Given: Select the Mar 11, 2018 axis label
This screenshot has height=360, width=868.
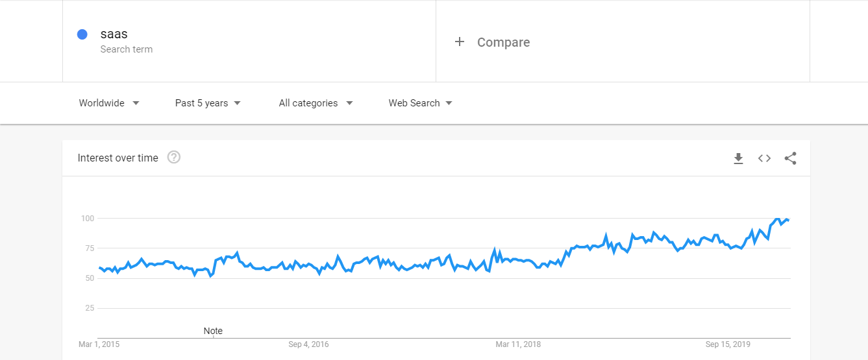Looking at the screenshot, I should point(518,344).
